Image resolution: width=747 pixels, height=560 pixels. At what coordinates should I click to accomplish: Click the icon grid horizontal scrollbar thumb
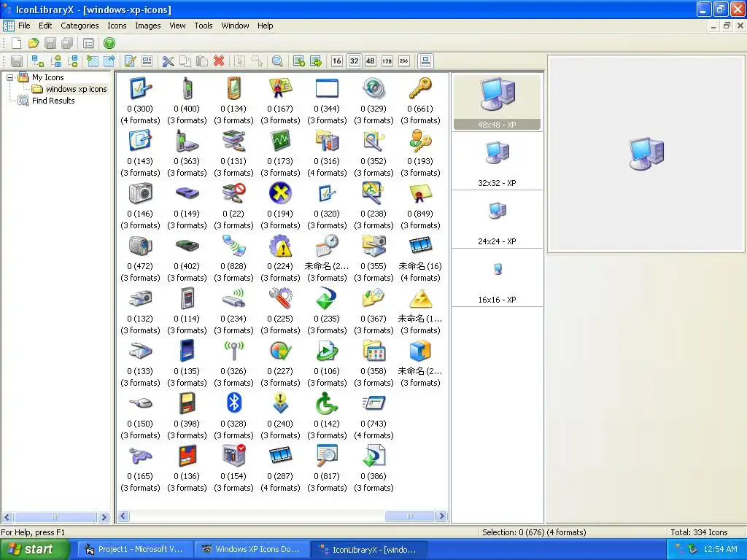click(410, 516)
